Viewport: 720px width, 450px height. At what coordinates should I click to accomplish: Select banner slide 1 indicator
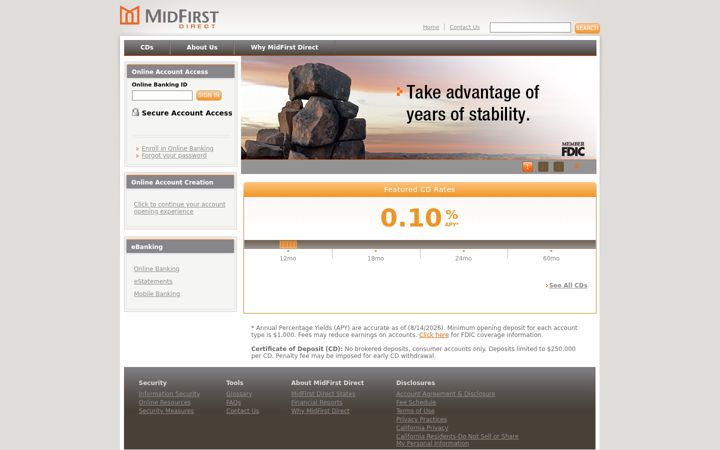[528, 167]
